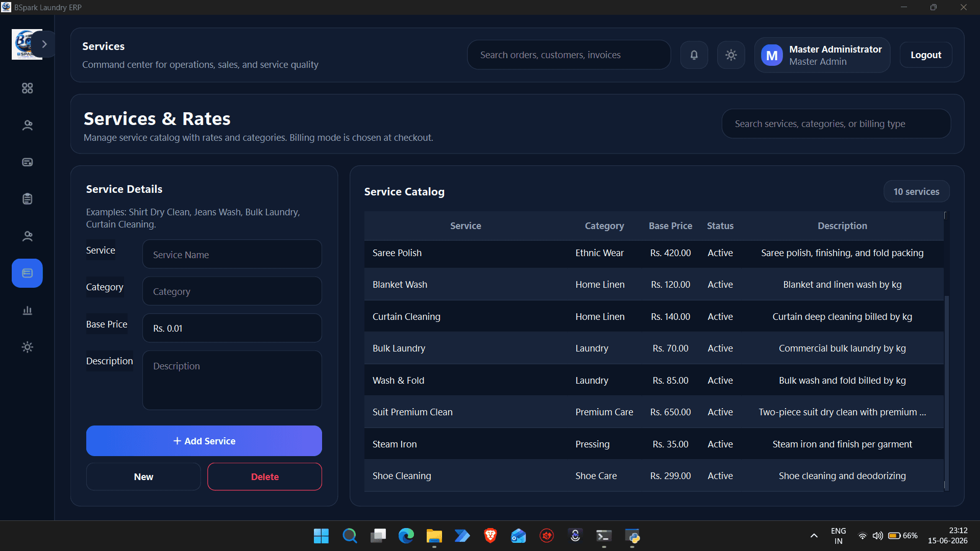Toggle light/dark theme sun icon
Viewport: 980px width, 551px height.
[x=731, y=55]
